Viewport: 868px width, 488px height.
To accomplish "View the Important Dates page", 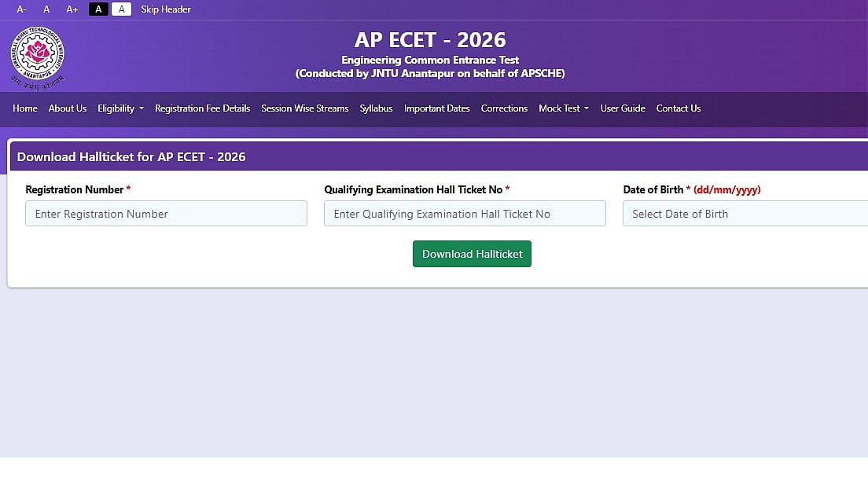I will [x=436, y=108].
